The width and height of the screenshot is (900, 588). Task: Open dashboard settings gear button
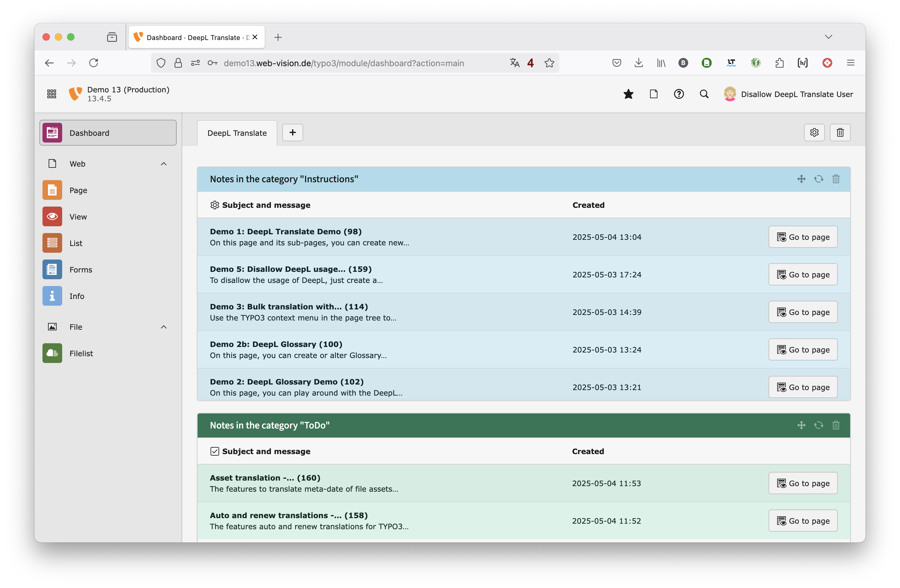814,132
